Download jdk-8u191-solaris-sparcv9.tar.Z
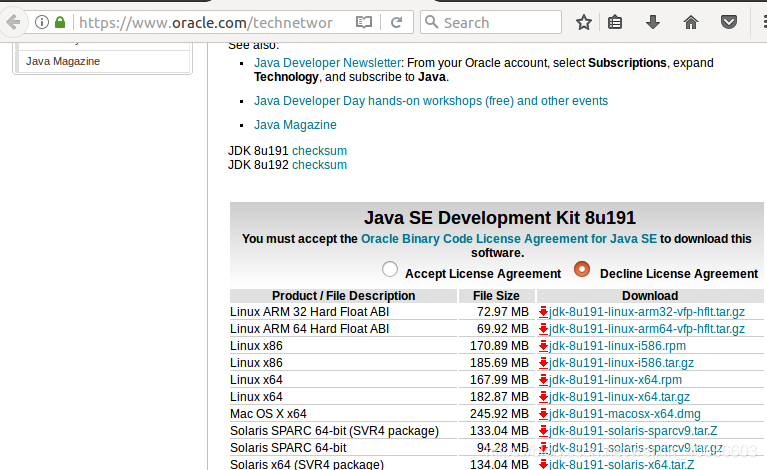 tap(633, 431)
